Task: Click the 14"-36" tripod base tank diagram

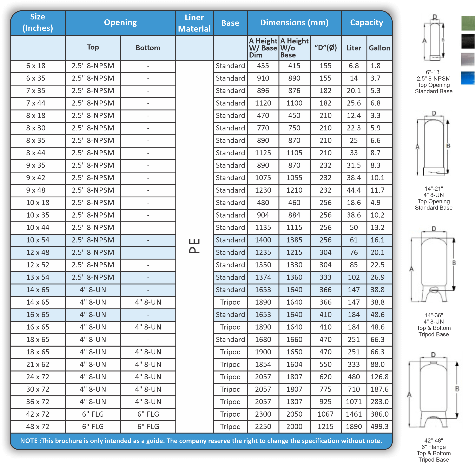Action: point(433,264)
